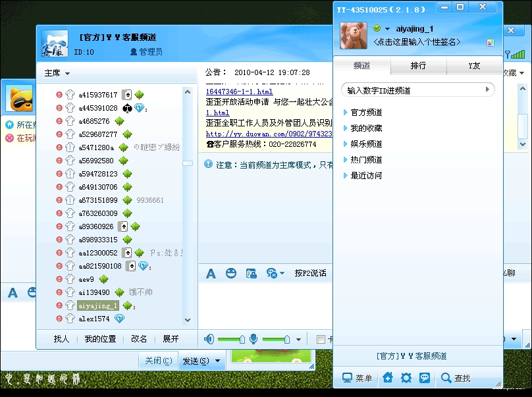The height and width of the screenshot is (397, 532).
Task: Click the voice chat status icon
Action: coord(273,273)
